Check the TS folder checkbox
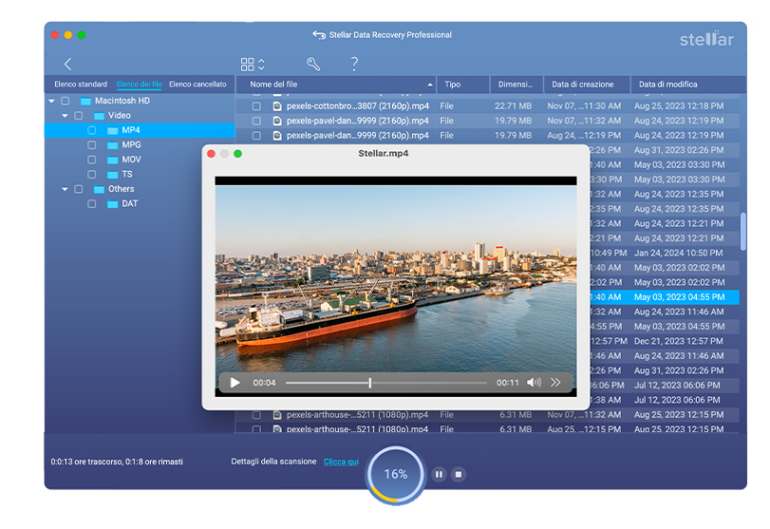The height and width of the screenshot is (529, 770). coord(91,174)
